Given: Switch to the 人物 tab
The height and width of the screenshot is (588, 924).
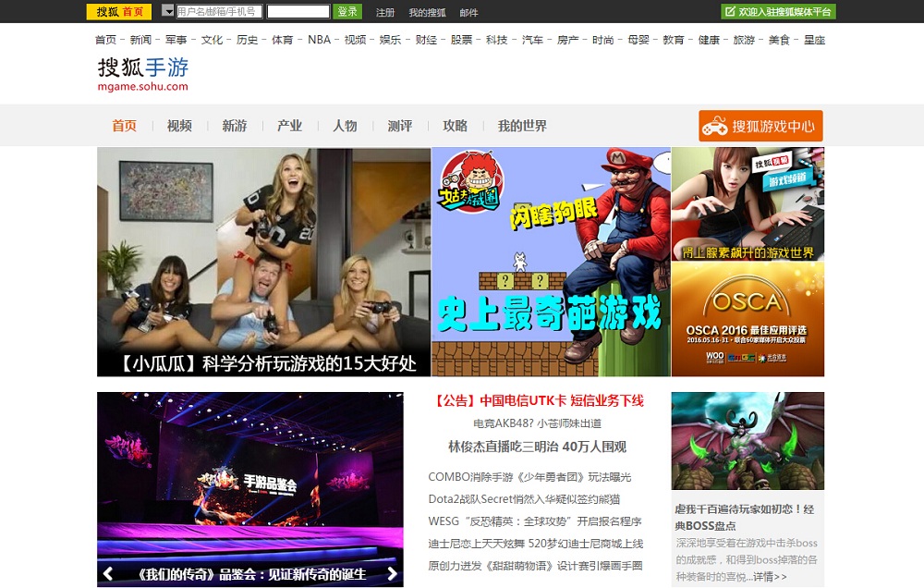Looking at the screenshot, I should (x=345, y=126).
